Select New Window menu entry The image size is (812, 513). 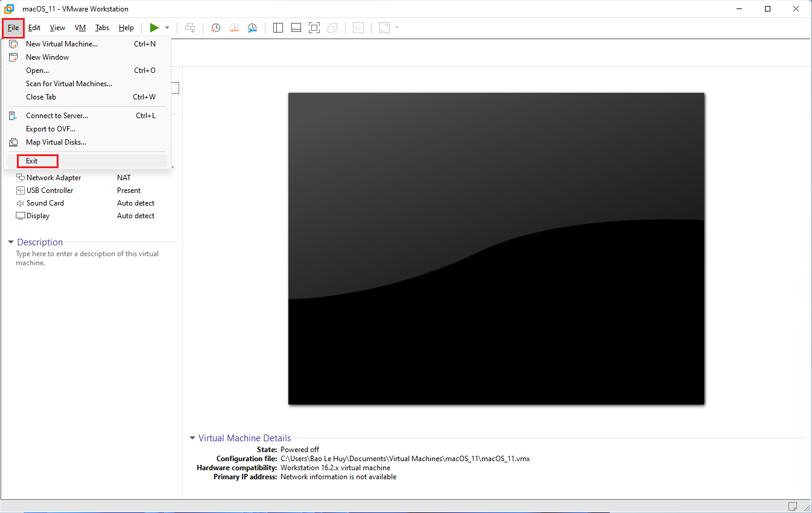87,57
